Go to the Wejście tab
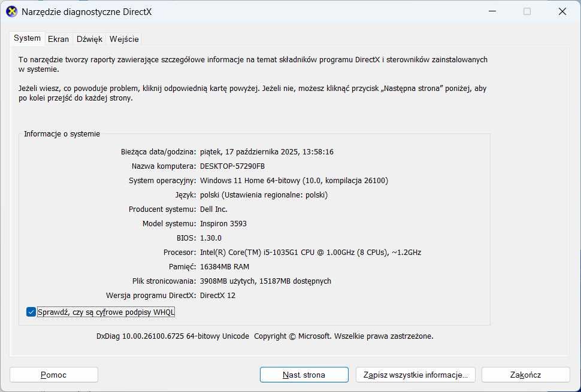Viewport: 581px width, 392px height. pos(124,39)
